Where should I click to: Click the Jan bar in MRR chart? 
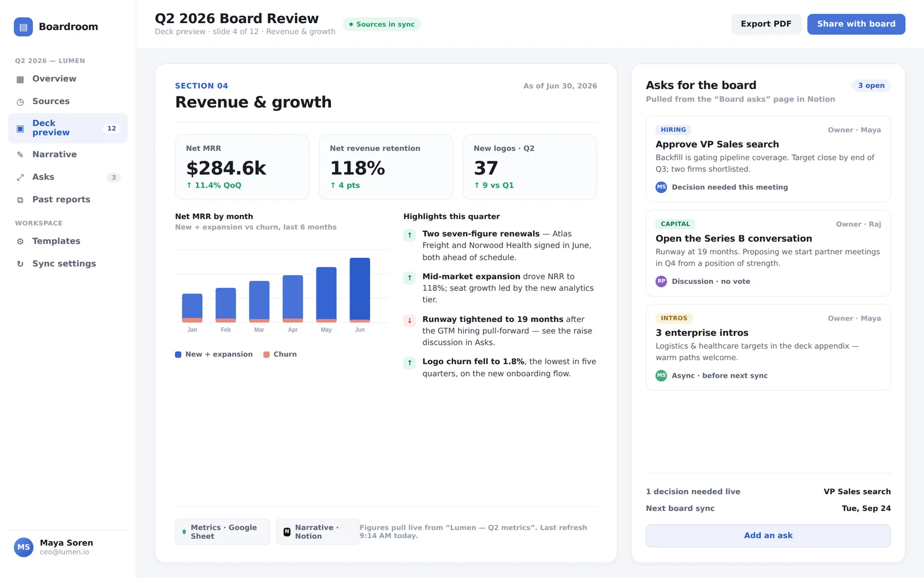192,308
